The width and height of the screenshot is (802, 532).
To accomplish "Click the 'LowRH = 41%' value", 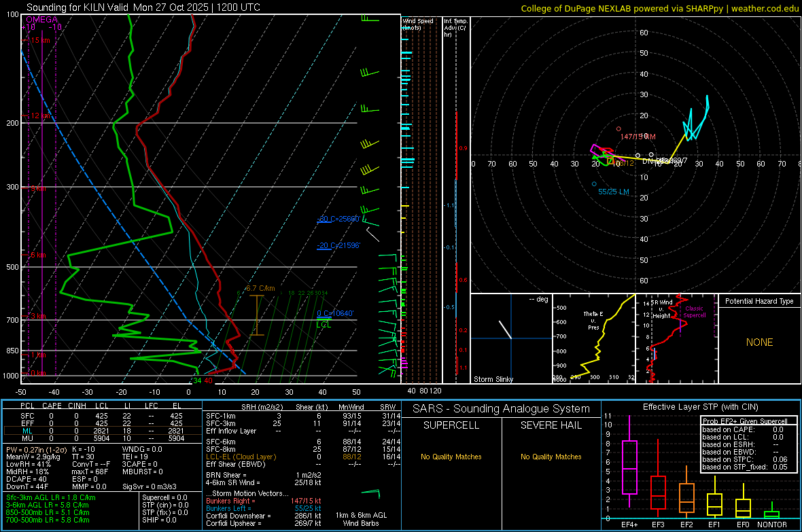I will coord(28,465).
